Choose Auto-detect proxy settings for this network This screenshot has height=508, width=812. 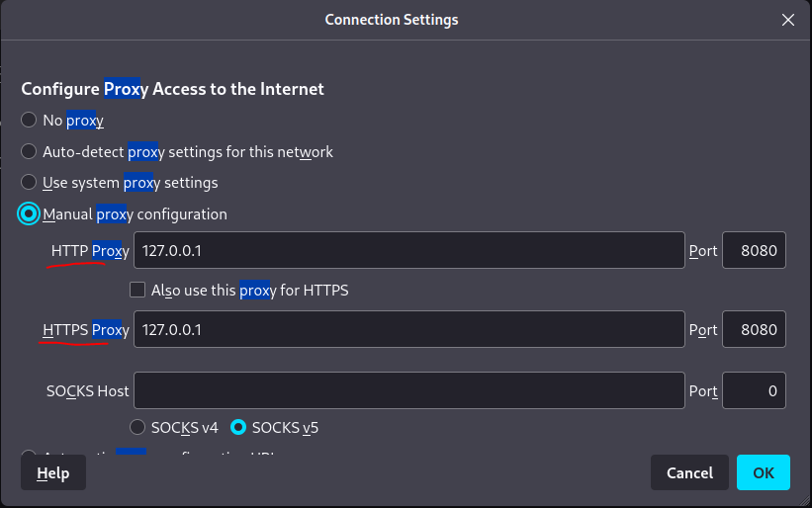coord(29,151)
